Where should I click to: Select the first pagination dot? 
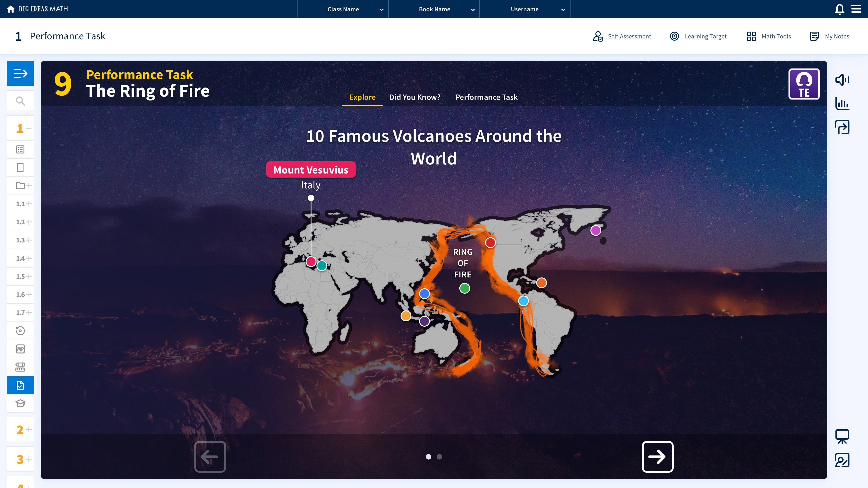point(428,457)
